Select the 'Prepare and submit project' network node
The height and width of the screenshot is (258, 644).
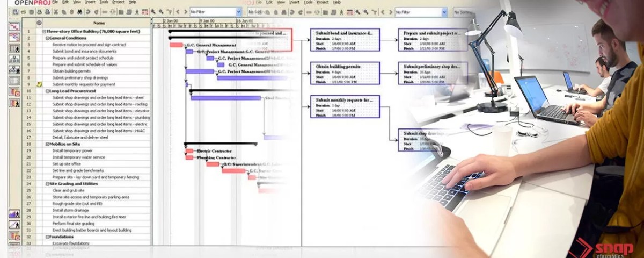[433, 40]
